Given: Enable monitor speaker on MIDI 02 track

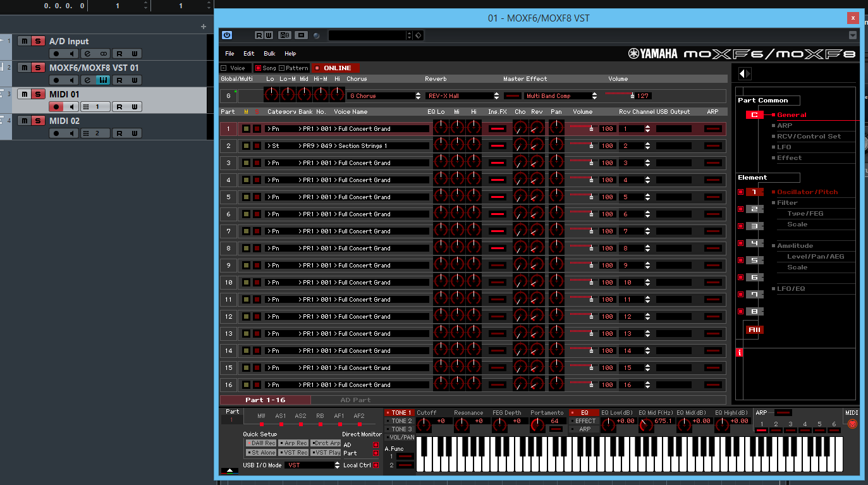Looking at the screenshot, I should pyautogui.click(x=71, y=133).
